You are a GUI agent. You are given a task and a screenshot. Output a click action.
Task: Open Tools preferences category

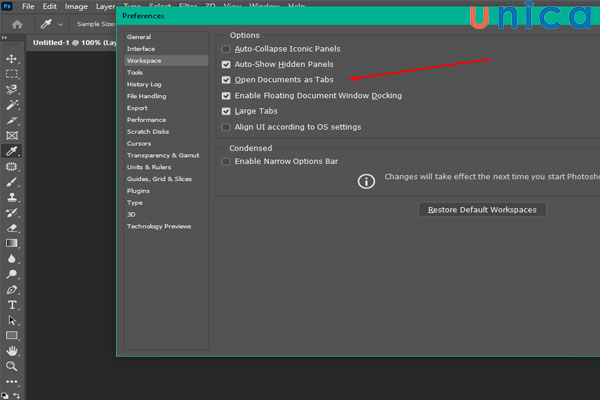[135, 72]
